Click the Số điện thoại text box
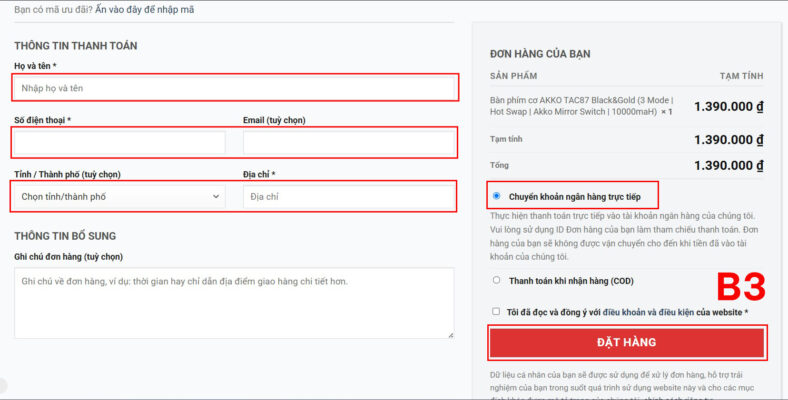This screenshot has width=788, height=400. click(119, 144)
